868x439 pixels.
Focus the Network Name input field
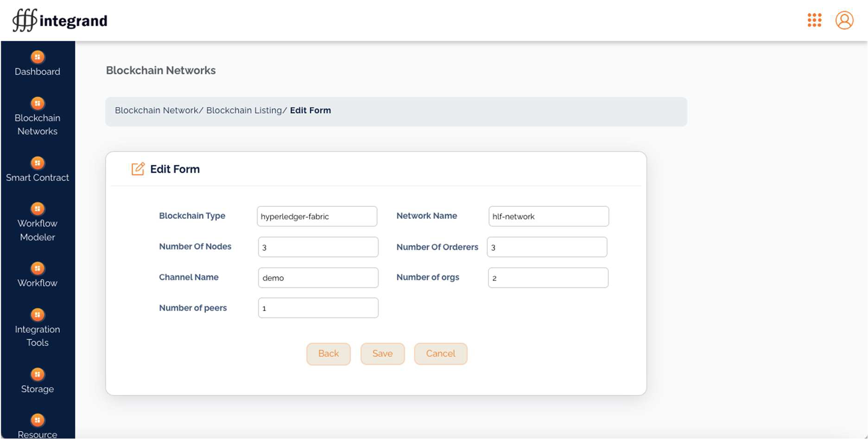[548, 216]
